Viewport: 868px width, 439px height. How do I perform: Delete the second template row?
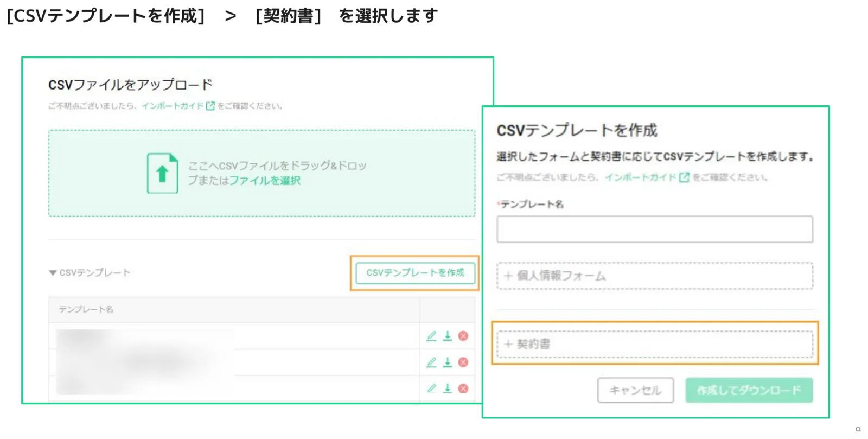463,362
